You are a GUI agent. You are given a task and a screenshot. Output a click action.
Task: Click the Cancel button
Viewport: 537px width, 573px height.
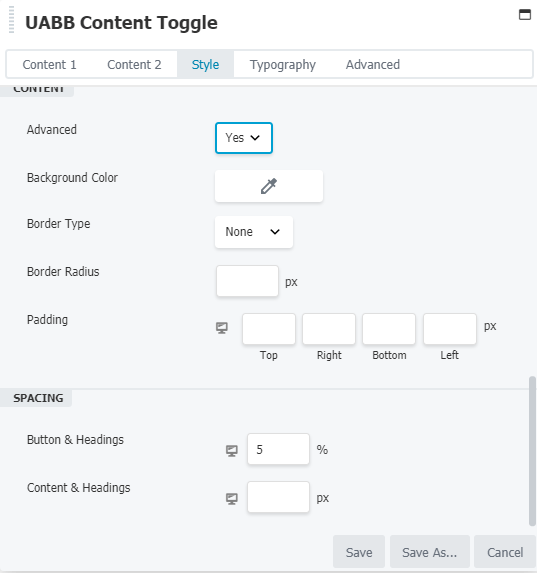click(x=505, y=552)
